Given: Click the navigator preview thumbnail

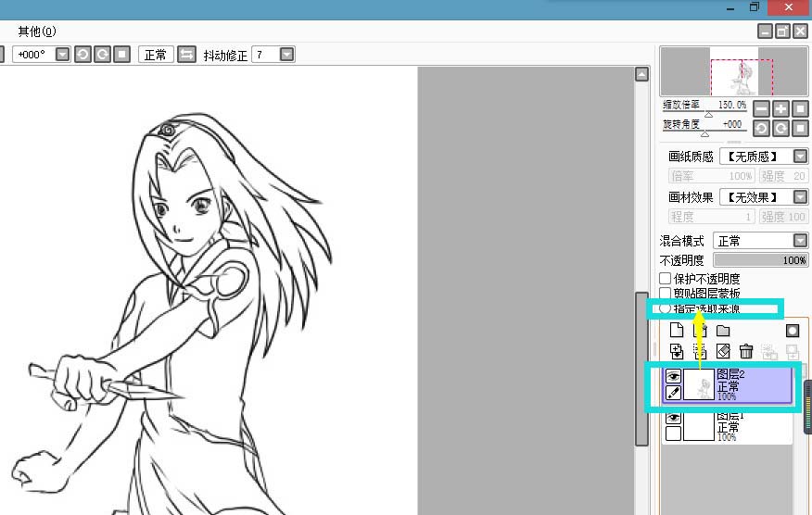Looking at the screenshot, I should [733, 71].
